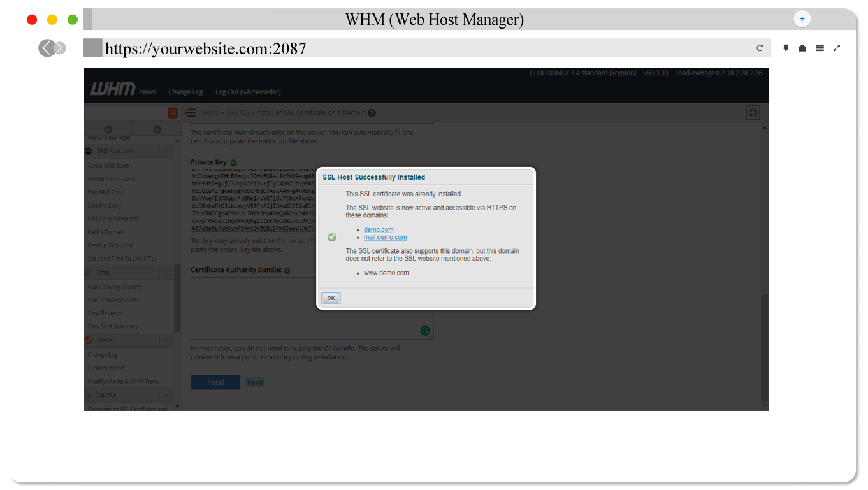The height and width of the screenshot is (490, 868).
Task: Open Mail Troubleshooter
Action: coord(113,299)
